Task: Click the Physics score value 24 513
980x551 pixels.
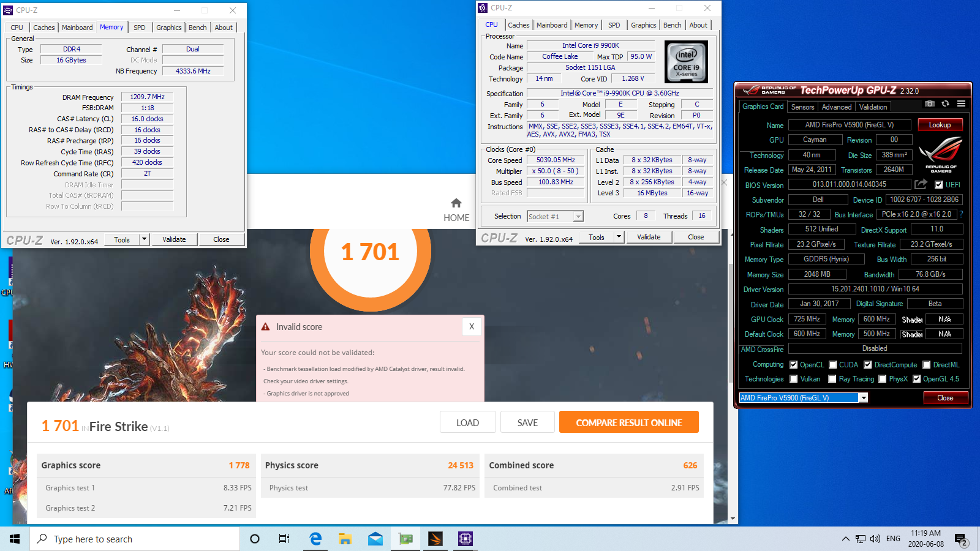Action: [461, 465]
